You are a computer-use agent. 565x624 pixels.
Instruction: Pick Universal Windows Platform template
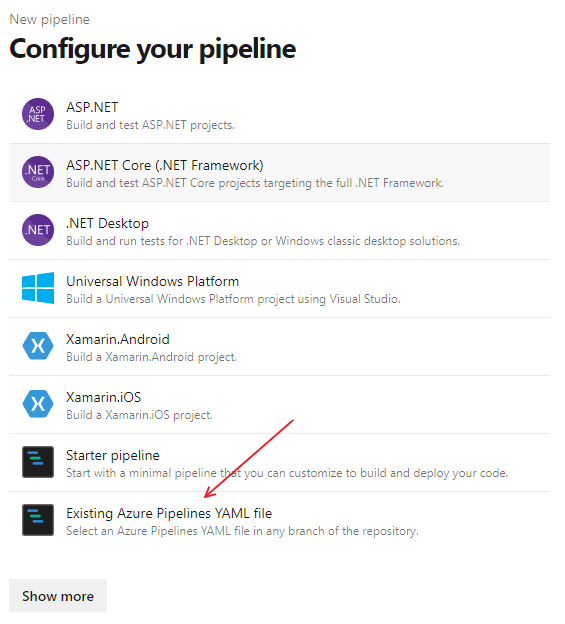(152, 281)
